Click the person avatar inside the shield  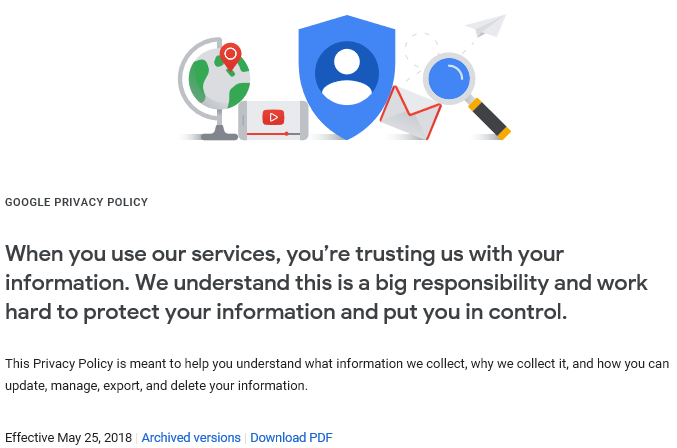point(347,72)
